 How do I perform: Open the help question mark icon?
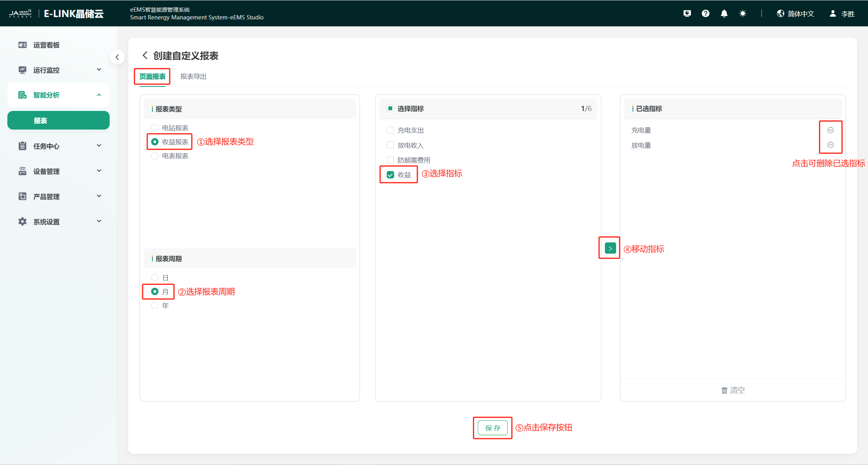(x=706, y=14)
